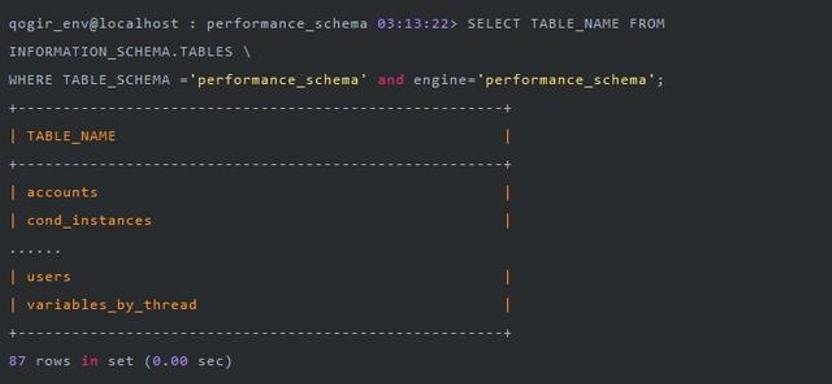Screen dimensions: 832x384
Task: Click the SELECT keyword in the query
Action: point(493,24)
